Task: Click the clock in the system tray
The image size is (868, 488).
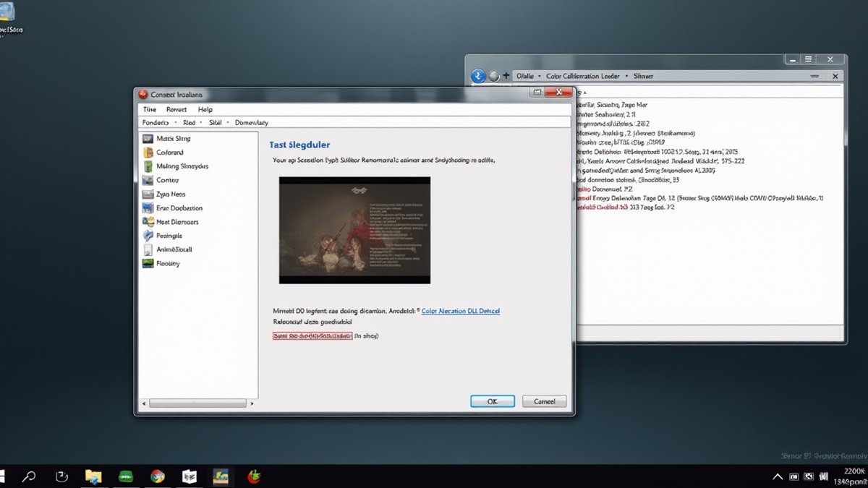Action: pos(850,476)
